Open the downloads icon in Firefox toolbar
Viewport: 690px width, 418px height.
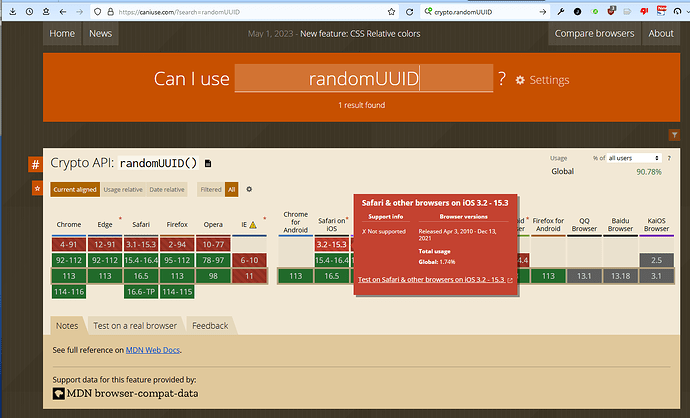[12, 12]
